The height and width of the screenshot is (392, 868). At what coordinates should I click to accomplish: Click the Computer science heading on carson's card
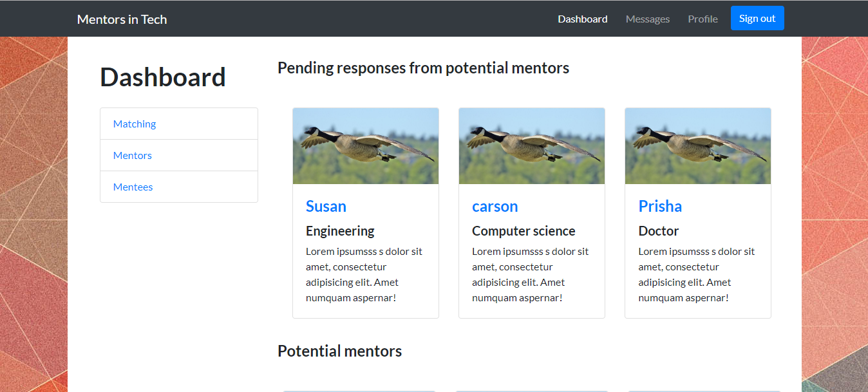point(524,230)
